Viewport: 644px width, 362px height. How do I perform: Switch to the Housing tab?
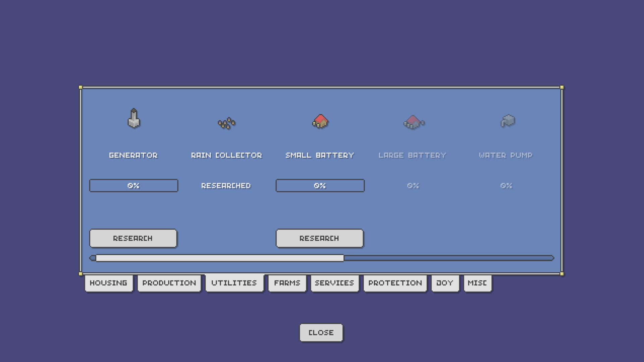tap(108, 283)
